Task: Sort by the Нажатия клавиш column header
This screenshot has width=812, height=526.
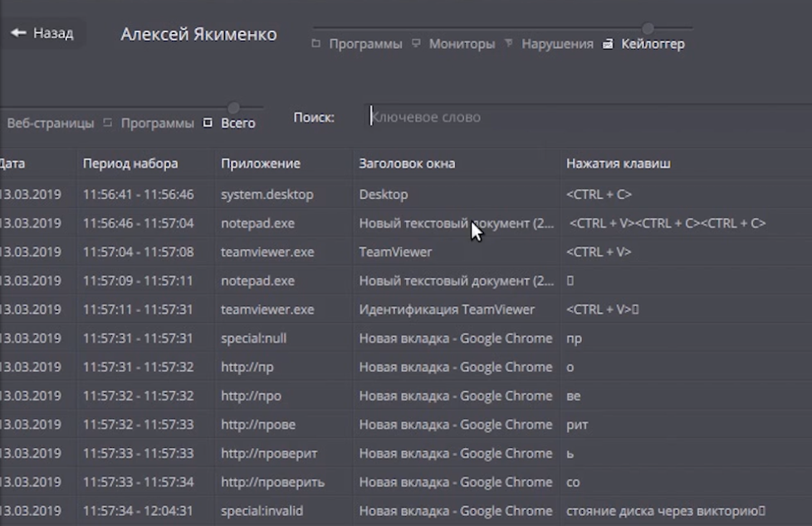Action: (x=619, y=163)
